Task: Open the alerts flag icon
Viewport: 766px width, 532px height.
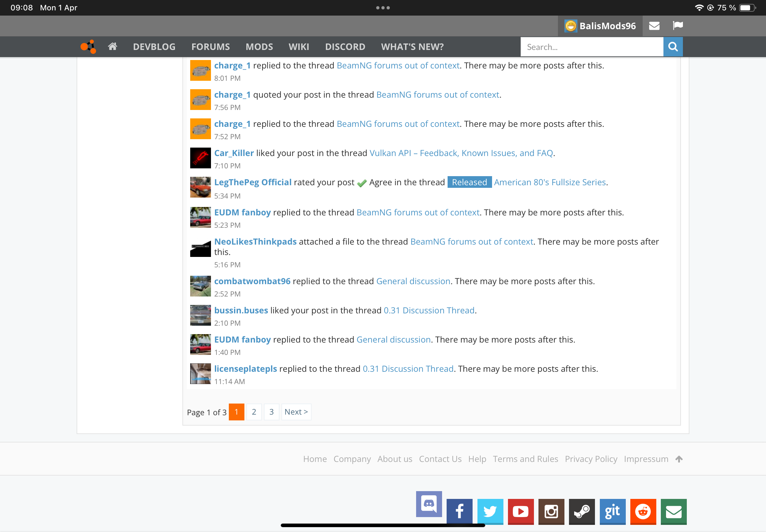Action: [x=678, y=26]
